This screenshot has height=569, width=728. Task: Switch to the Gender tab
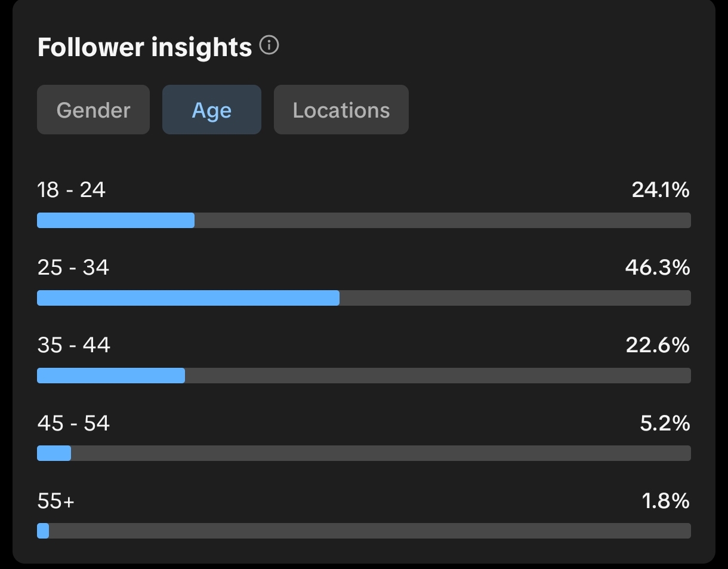(93, 110)
